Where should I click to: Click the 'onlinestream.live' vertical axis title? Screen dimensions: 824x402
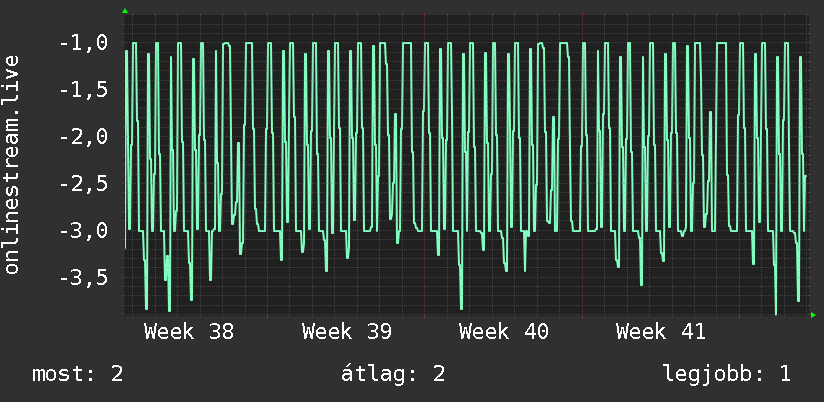click(11, 164)
